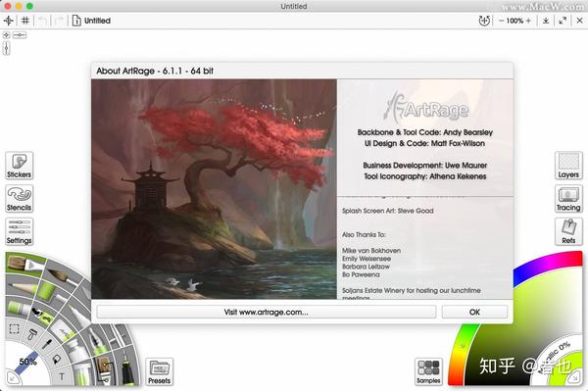
Task: Click OK to close About dialog
Action: coord(474,312)
